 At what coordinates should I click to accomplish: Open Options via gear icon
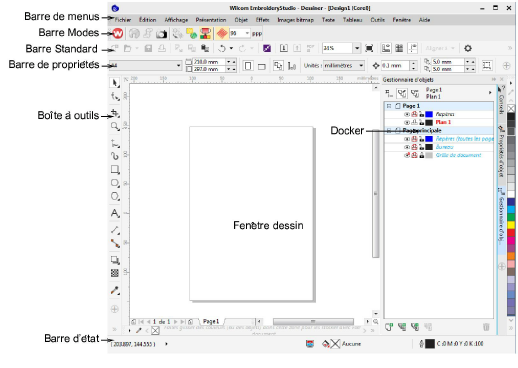click(x=468, y=48)
